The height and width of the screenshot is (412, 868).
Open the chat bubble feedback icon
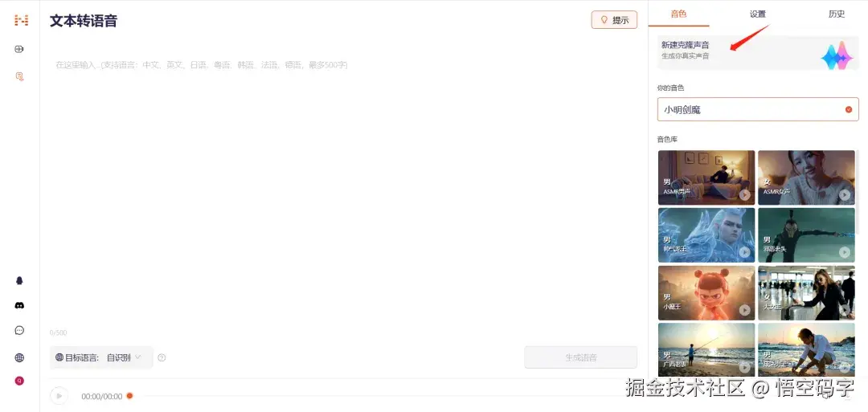pyautogui.click(x=19, y=331)
